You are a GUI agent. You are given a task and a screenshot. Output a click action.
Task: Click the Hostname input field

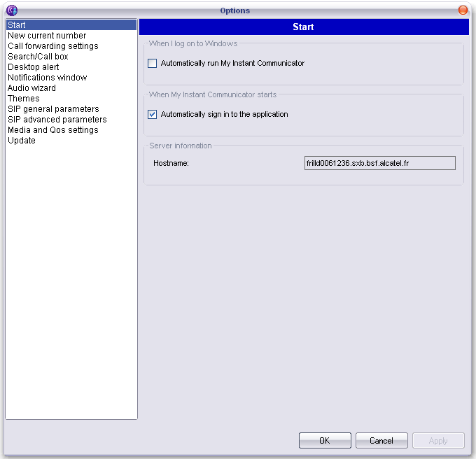pyautogui.click(x=380, y=163)
